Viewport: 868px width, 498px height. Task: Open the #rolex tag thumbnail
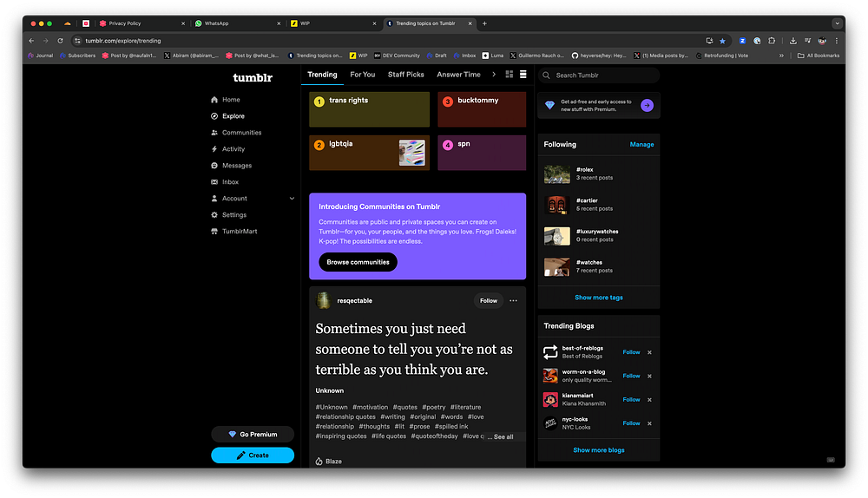click(x=557, y=174)
